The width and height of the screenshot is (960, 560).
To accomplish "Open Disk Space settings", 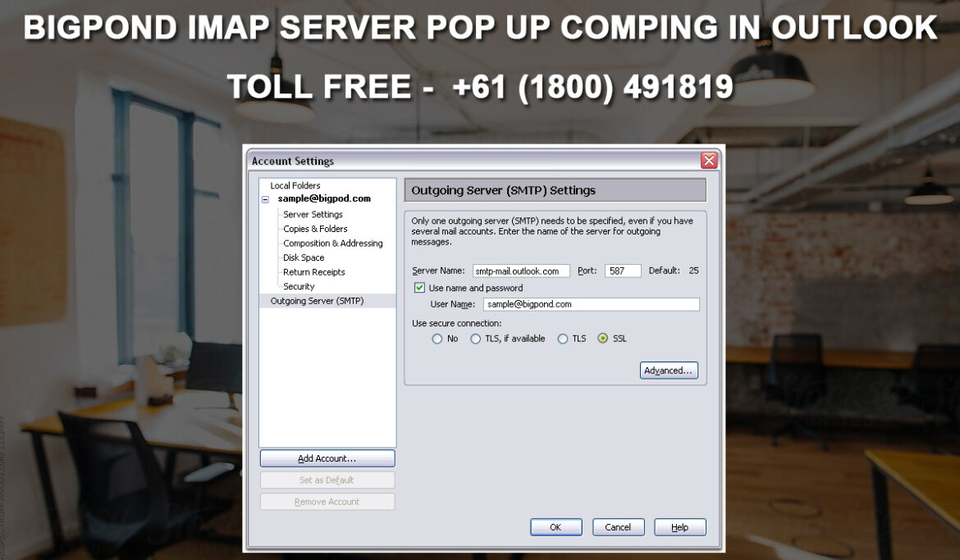I will 304,257.
